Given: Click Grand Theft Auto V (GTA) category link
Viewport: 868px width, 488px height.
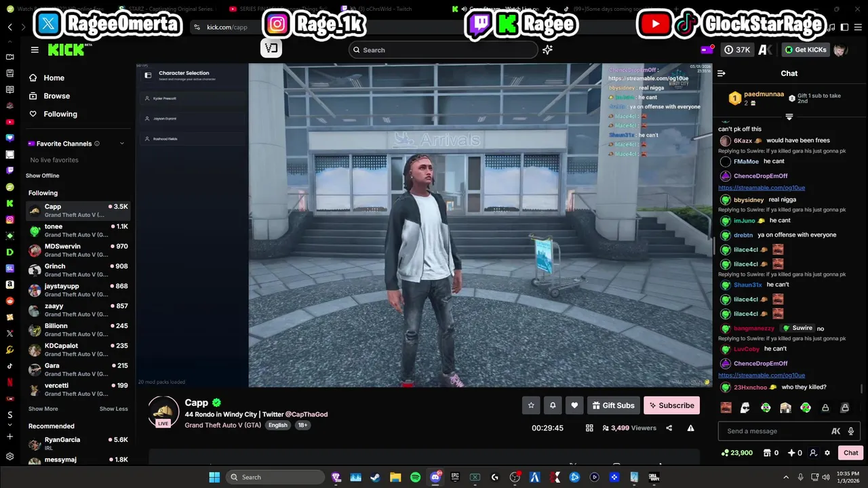Looking at the screenshot, I should [222, 425].
